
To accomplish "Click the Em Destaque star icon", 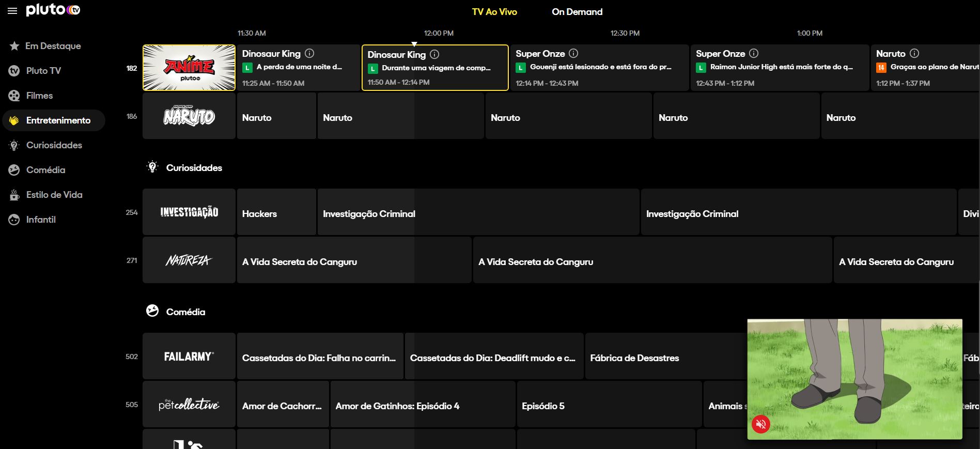I will (14, 46).
